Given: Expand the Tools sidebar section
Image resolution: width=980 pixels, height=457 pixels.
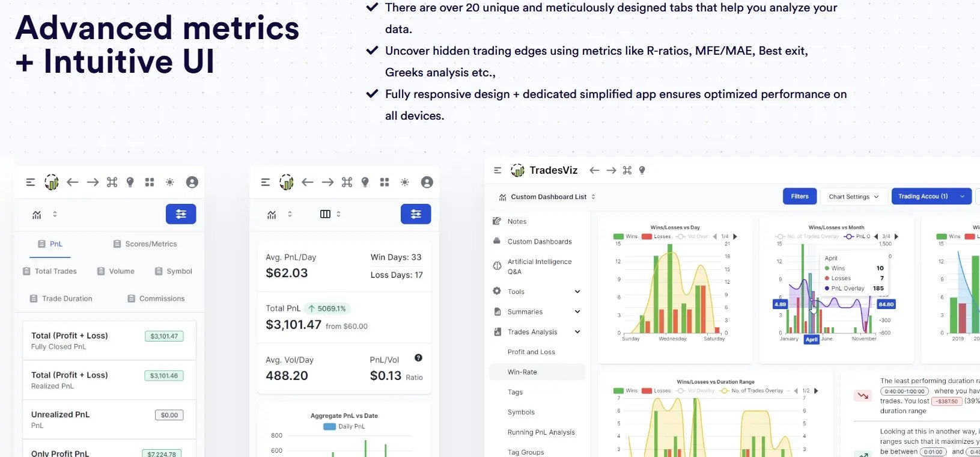Looking at the screenshot, I should [x=537, y=292].
